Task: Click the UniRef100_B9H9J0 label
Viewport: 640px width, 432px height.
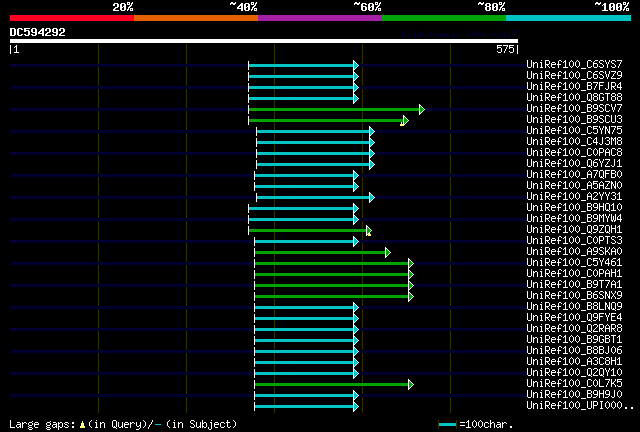Action: tap(574, 395)
